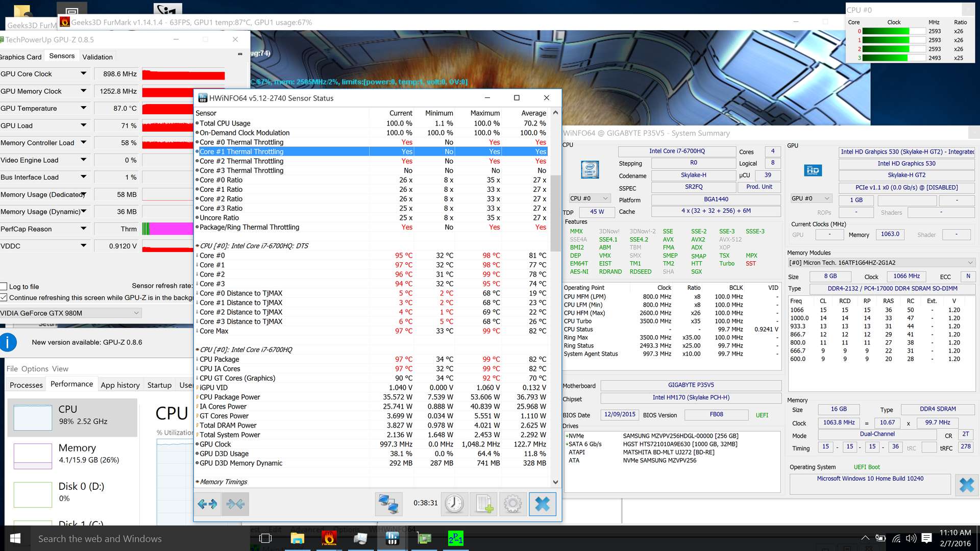Click the expand columns arrows icon in HWiNFO
The image size is (980, 551).
208,504
